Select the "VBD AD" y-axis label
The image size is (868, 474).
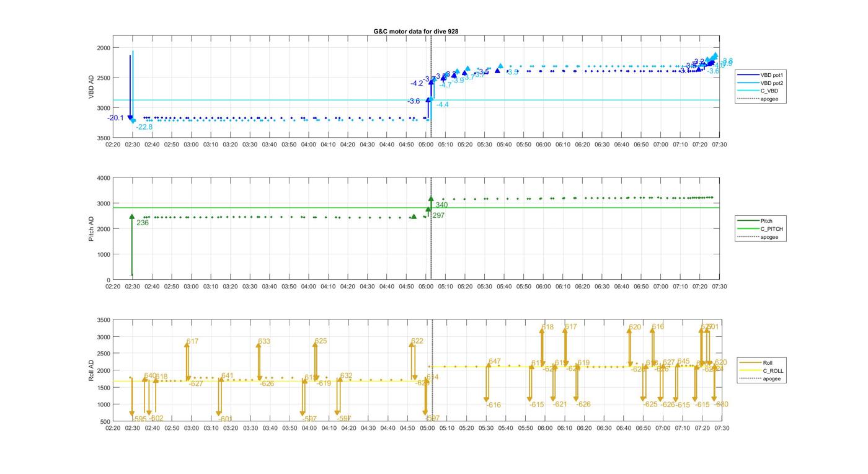[91, 87]
